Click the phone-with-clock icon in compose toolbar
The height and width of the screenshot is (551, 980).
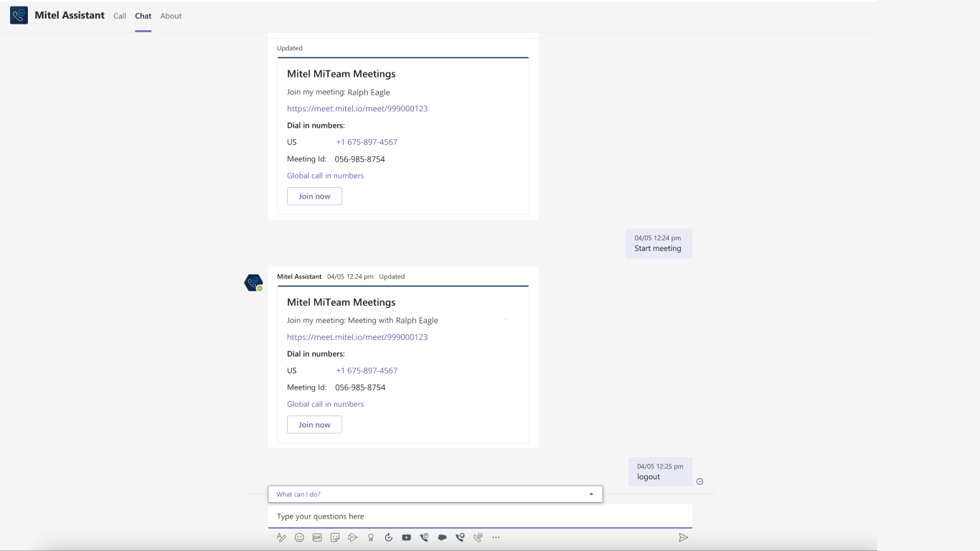pyautogui.click(x=461, y=537)
